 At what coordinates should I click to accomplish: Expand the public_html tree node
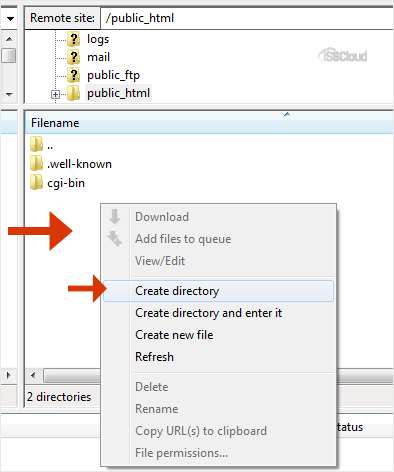coord(55,95)
